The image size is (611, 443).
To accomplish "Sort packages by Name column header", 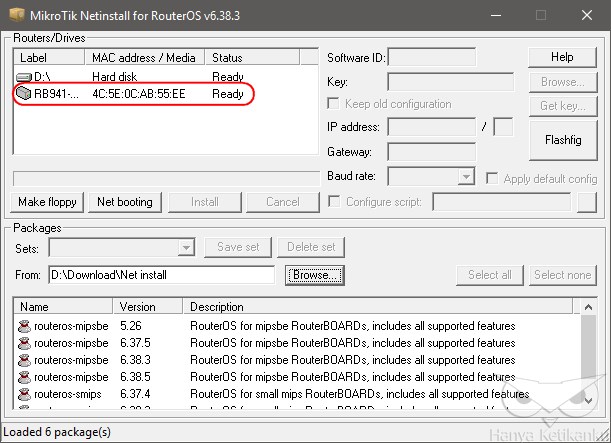I will pos(63,306).
